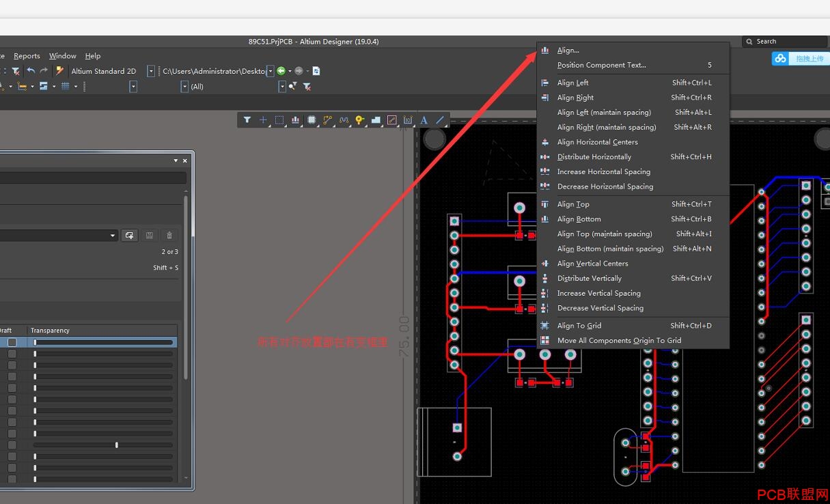Toggle Draft checkbox in the highlighted row

[x=12, y=342]
